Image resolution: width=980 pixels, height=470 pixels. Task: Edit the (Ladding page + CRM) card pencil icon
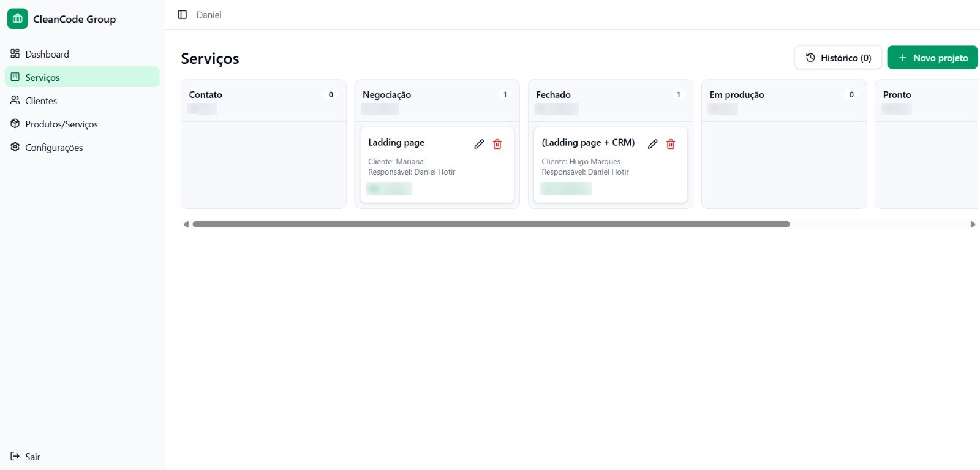click(652, 144)
